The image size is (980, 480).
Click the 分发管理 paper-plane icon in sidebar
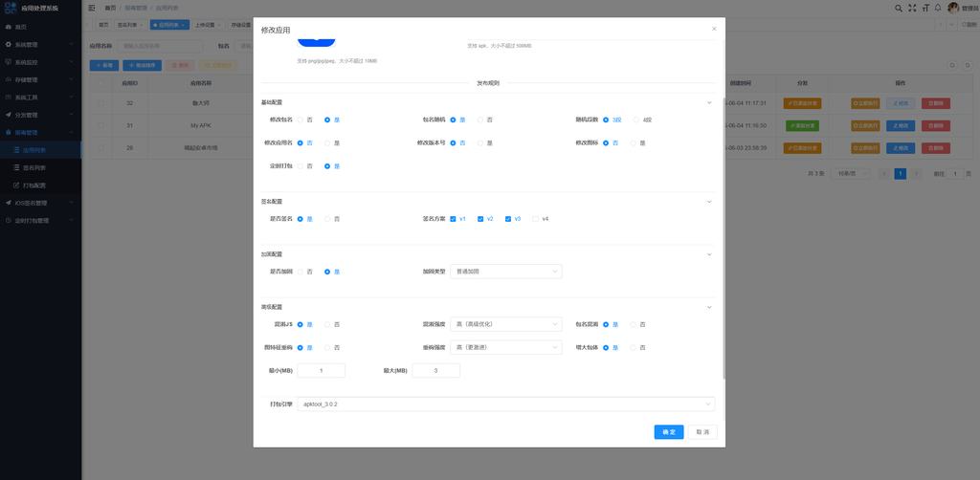point(8,115)
